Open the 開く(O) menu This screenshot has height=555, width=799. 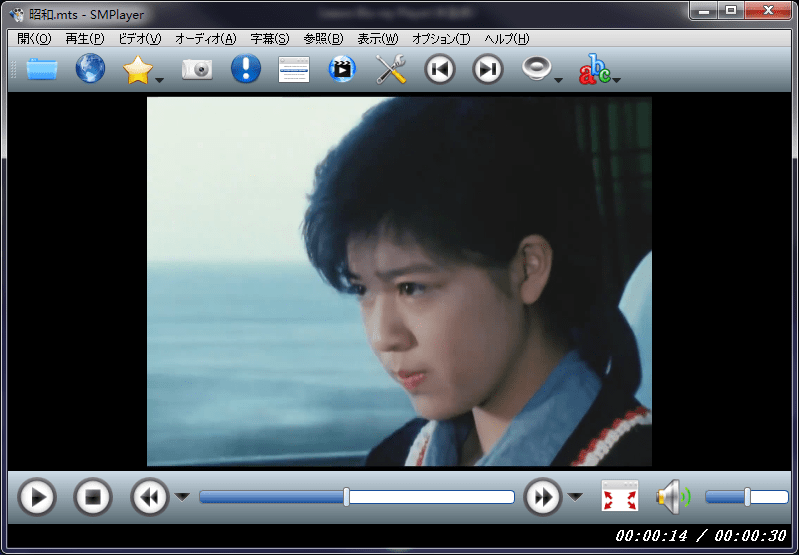pyautogui.click(x=34, y=39)
